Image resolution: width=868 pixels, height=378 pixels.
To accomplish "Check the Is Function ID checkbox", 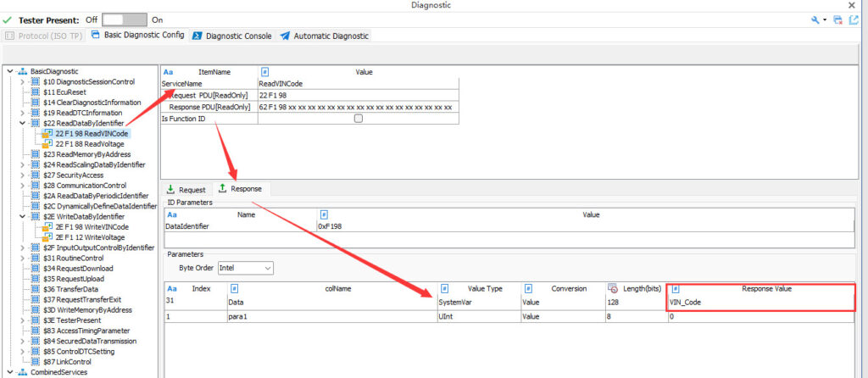I will 358,119.
